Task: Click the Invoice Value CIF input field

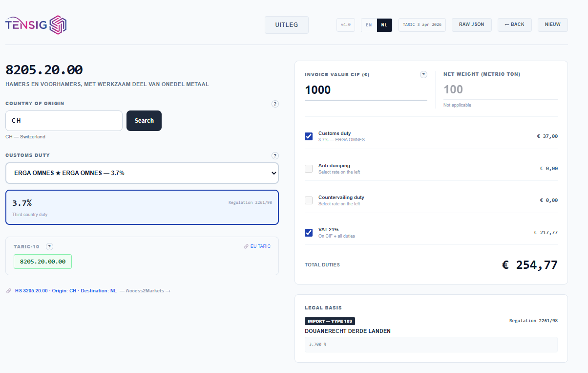Action: click(365, 90)
